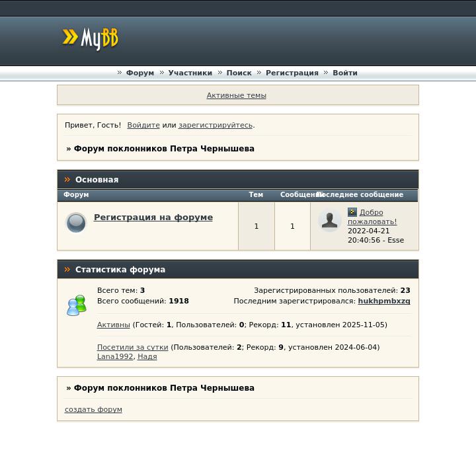This screenshot has height=476, width=476.
Task: View the newest member hukhpmbxzq profile
Action: click(383, 301)
